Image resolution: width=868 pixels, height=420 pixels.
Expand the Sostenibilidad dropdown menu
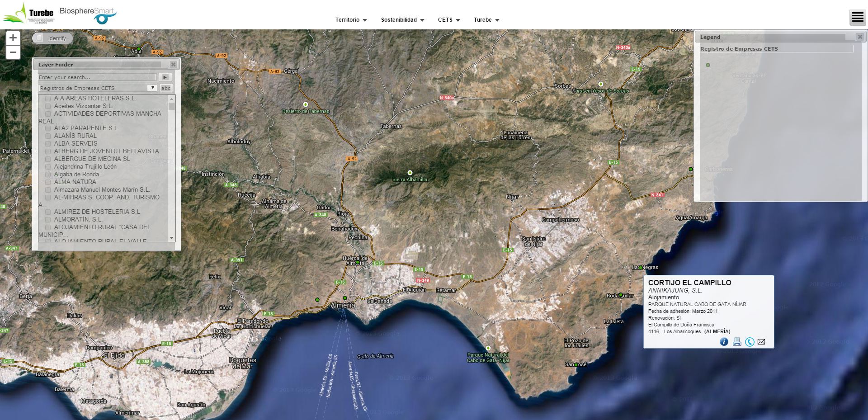[x=402, y=20]
